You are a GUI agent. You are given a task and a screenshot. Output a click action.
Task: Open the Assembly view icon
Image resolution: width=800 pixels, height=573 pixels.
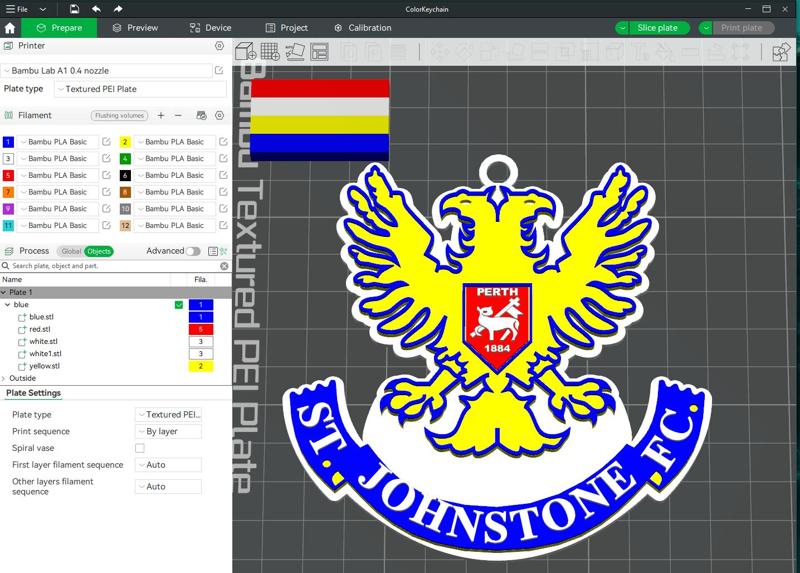pyautogui.click(x=781, y=52)
